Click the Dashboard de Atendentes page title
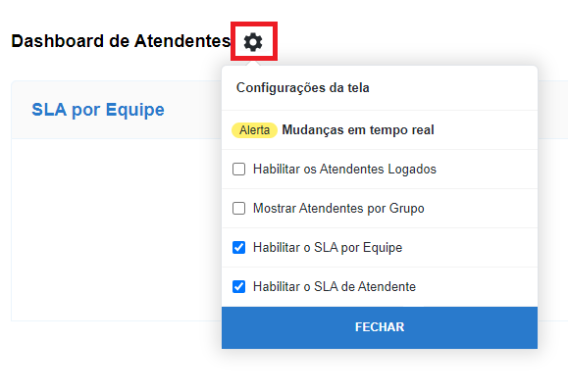The width and height of the screenshot is (568, 392). pos(121,41)
